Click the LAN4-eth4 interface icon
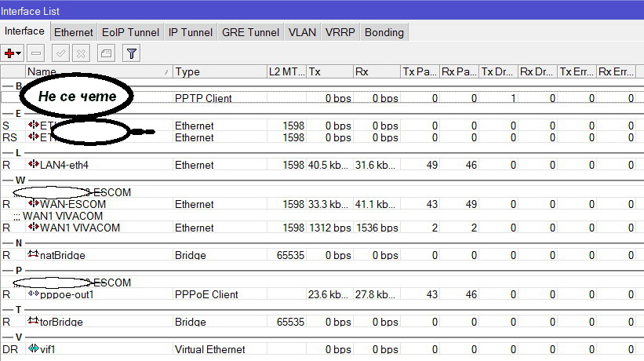The width and height of the screenshot is (644, 361). 33,165
